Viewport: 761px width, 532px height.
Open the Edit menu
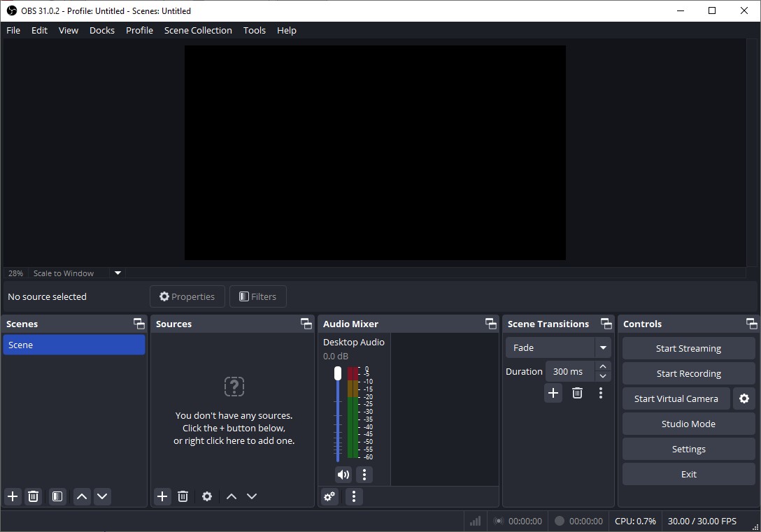(39, 30)
